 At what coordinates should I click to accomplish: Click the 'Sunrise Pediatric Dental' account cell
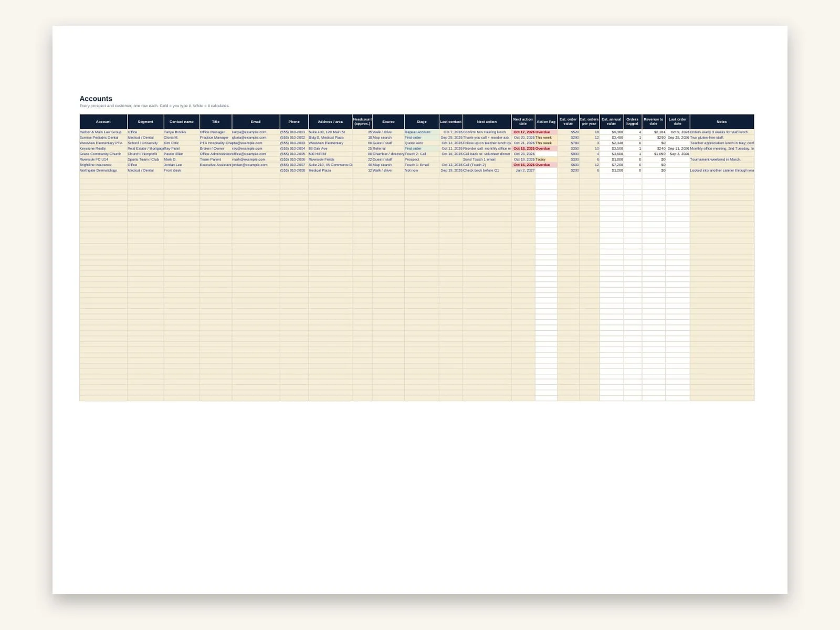pos(103,138)
